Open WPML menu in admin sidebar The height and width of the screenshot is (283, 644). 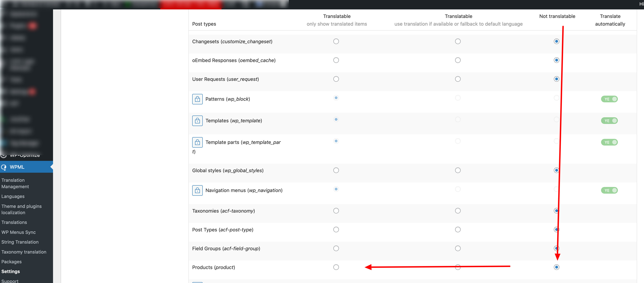click(x=27, y=167)
